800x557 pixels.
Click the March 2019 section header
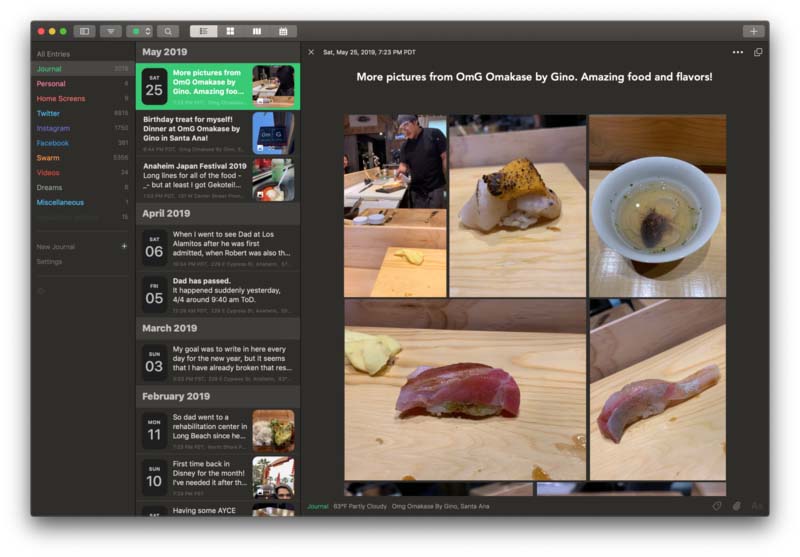pos(218,328)
